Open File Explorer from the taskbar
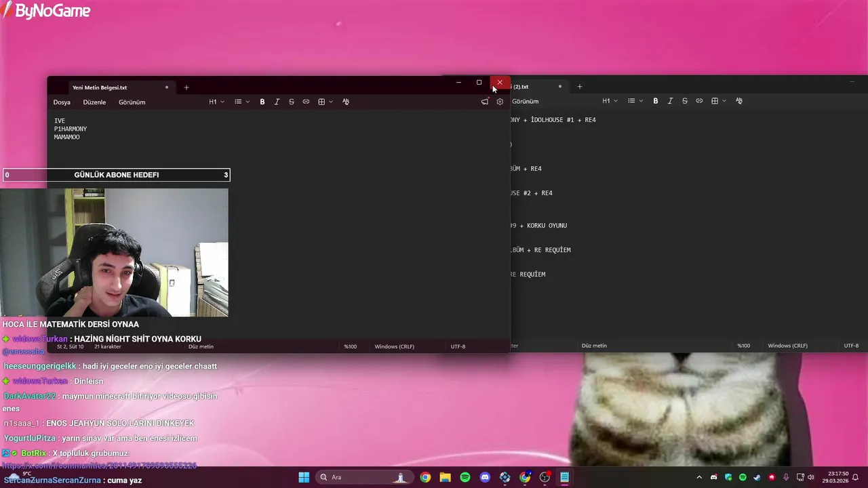This screenshot has width=868, height=488. tap(445, 477)
